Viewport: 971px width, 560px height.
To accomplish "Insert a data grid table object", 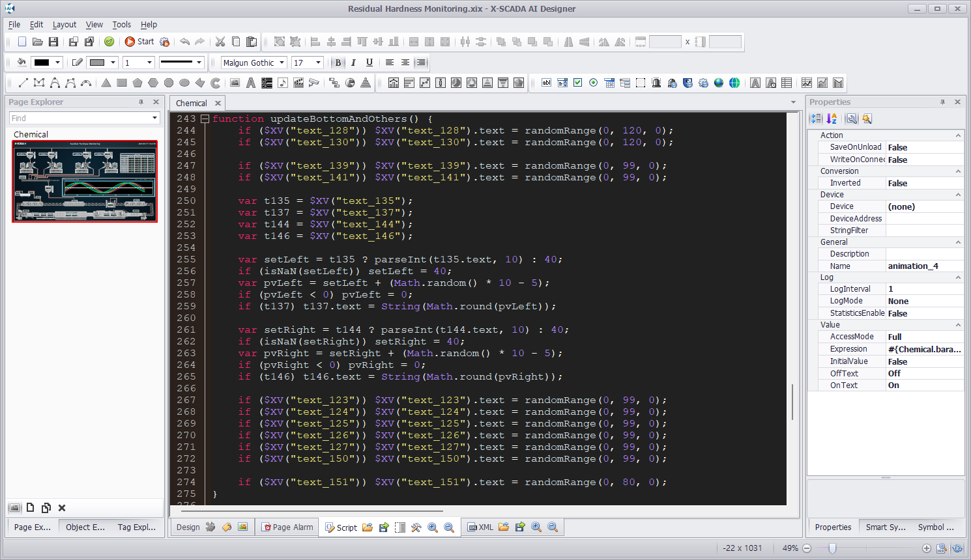I will click(x=787, y=83).
